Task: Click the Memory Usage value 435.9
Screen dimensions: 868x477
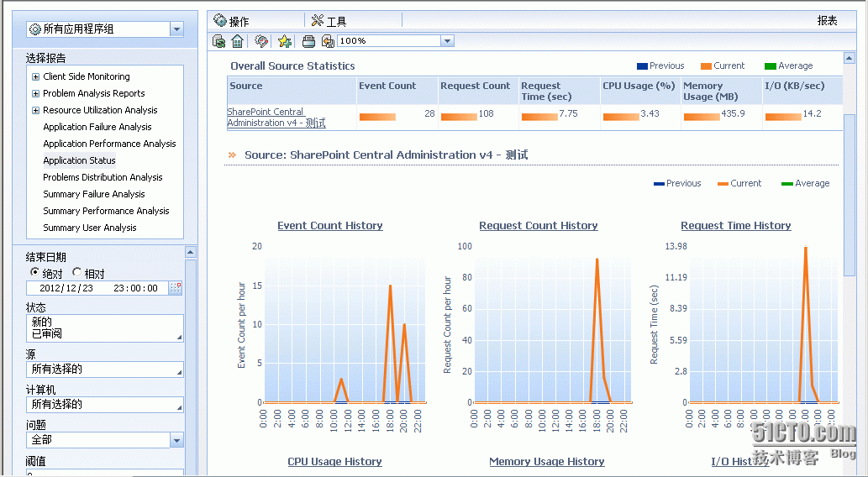Action: (733, 113)
